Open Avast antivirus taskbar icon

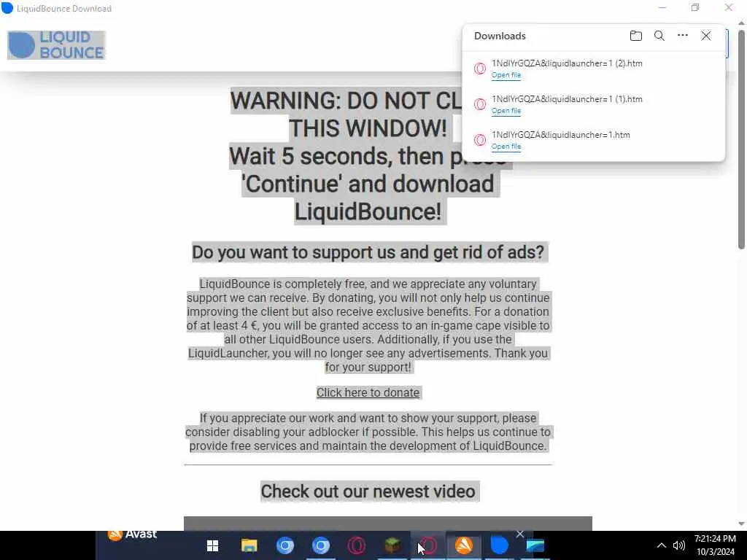(x=463, y=545)
